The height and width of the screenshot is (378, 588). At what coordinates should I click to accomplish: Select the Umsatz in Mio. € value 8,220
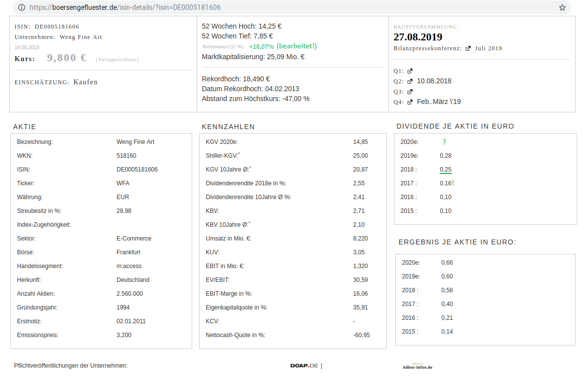(x=360, y=239)
